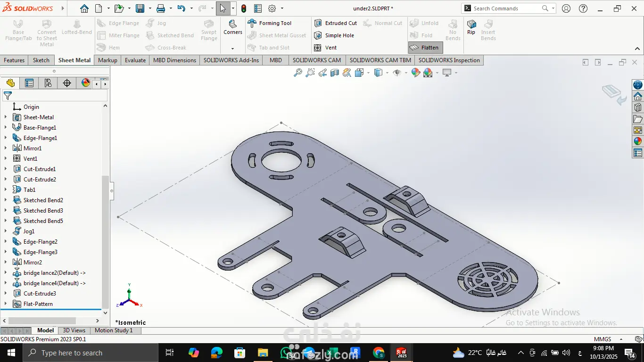
Task: Click the Zoom to Fit icon
Action: pos(297,73)
